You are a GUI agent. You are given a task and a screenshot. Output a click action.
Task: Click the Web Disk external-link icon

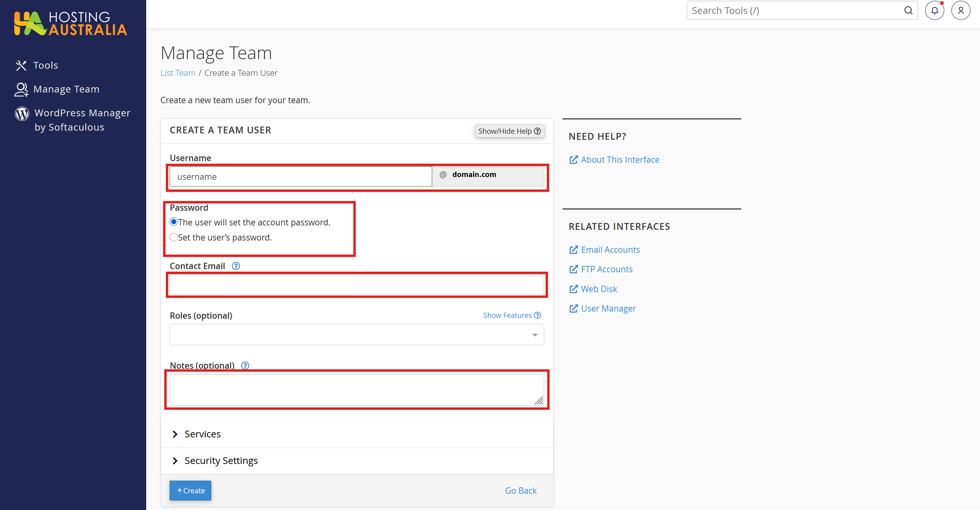click(574, 289)
